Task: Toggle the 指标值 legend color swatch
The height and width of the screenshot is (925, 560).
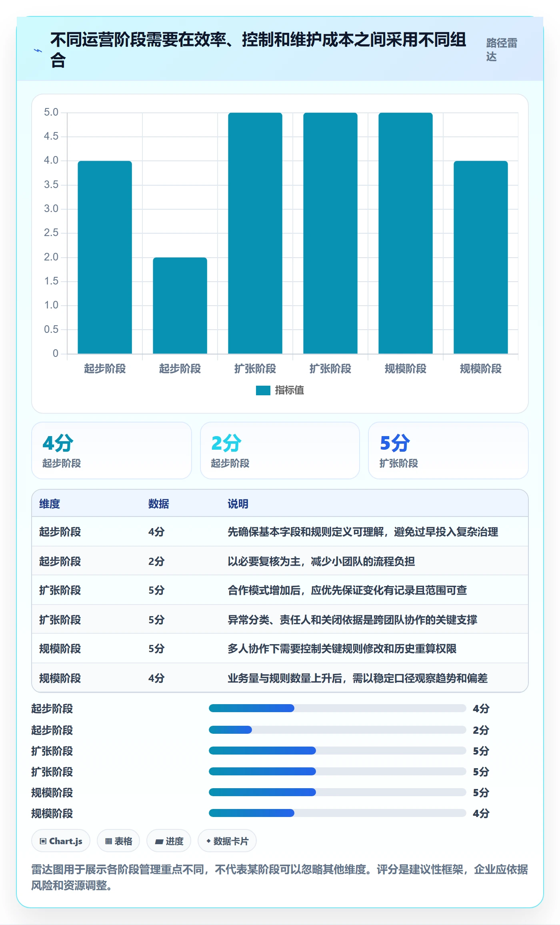Action: pos(263,390)
